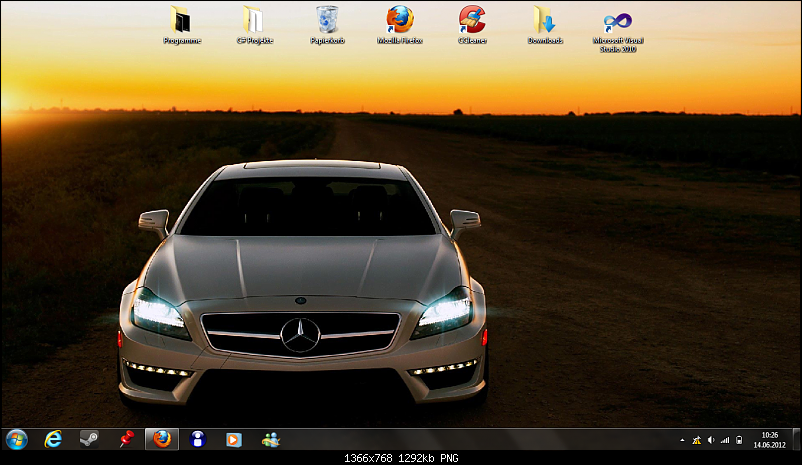
Task: Switch to the active Firefox taskbar button
Action: click(162, 439)
